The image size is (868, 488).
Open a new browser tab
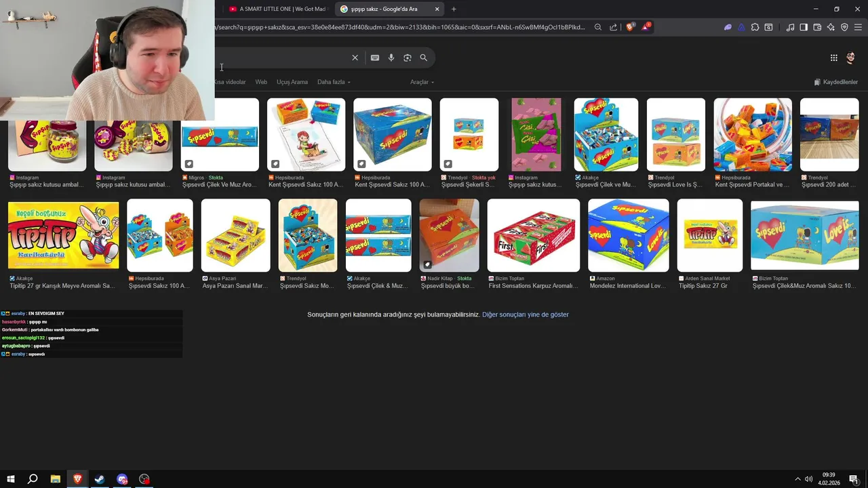point(454,9)
